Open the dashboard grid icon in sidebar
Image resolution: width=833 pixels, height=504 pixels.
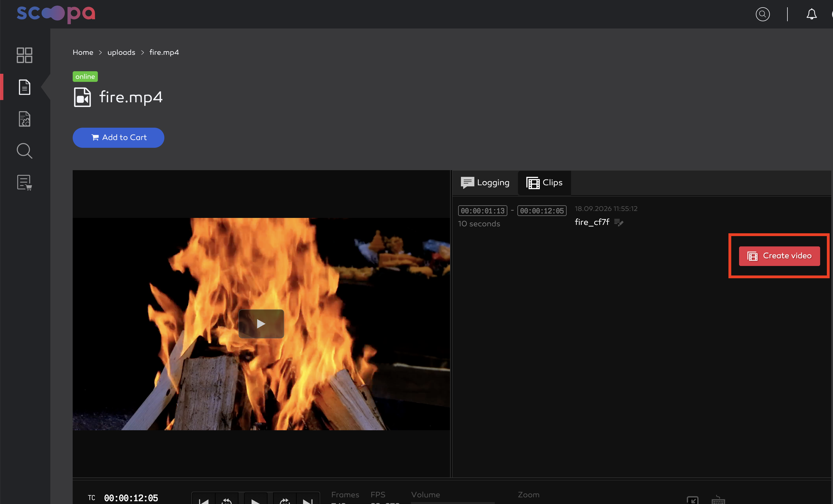pyautogui.click(x=24, y=55)
